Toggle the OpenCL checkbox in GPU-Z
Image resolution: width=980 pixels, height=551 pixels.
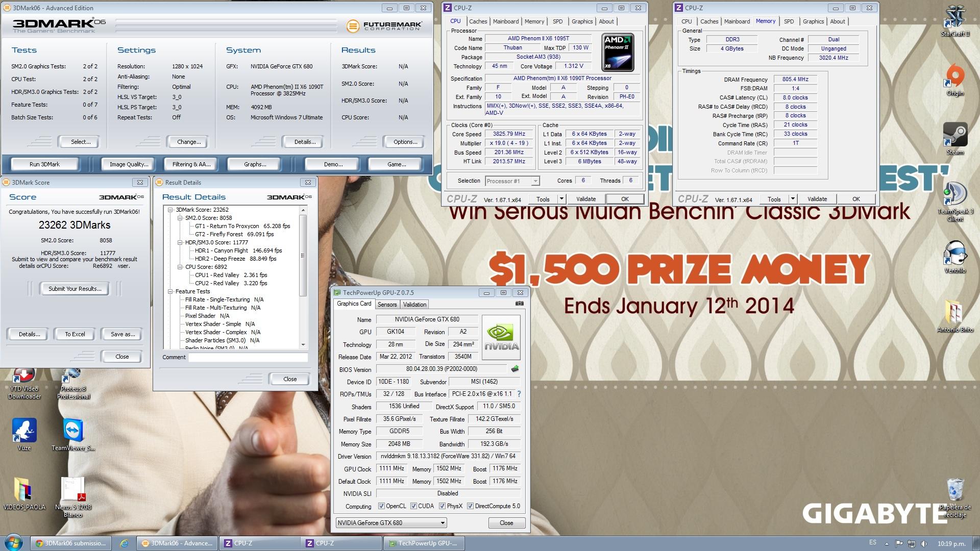pyautogui.click(x=381, y=506)
